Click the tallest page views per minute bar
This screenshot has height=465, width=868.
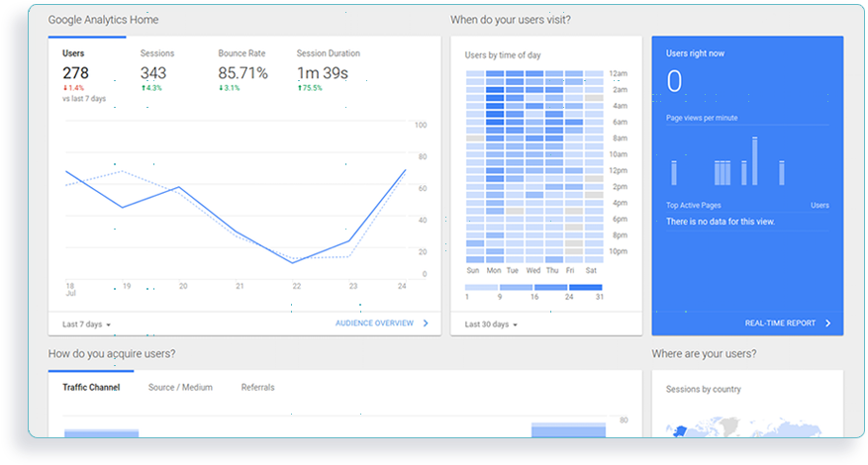coord(754,161)
